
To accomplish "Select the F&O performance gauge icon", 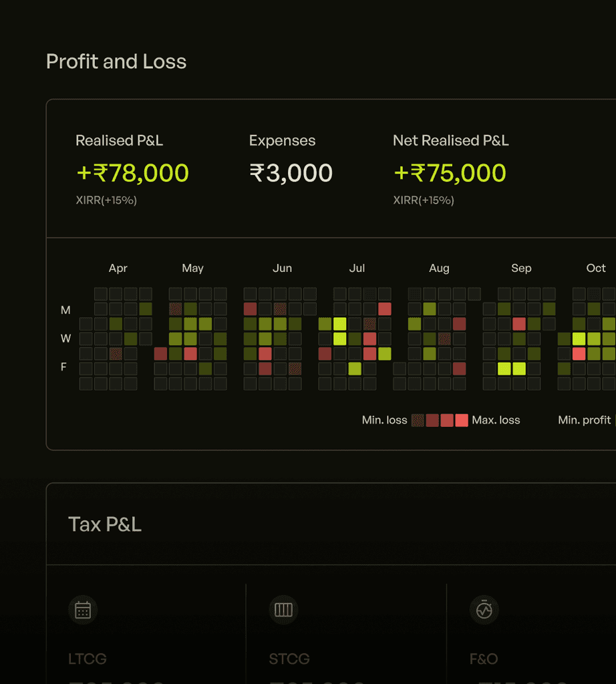I will [x=484, y=610].
